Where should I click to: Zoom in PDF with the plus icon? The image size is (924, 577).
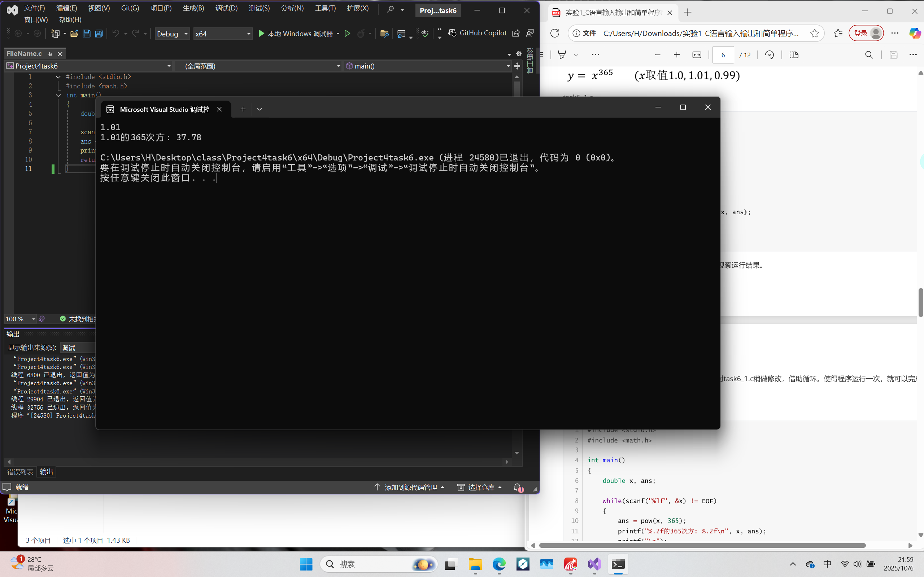(x=677, y=55)
